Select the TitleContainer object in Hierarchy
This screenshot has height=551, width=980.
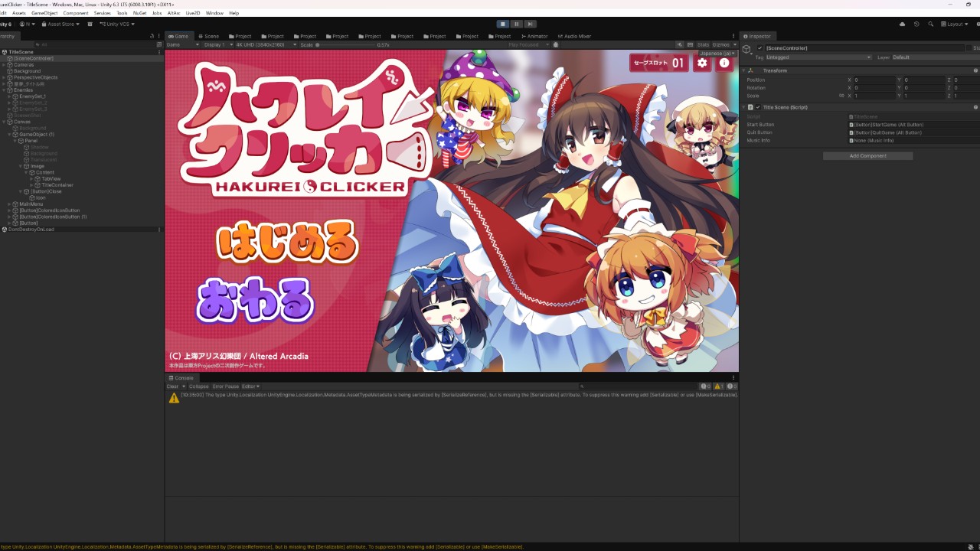pos(57,185)
